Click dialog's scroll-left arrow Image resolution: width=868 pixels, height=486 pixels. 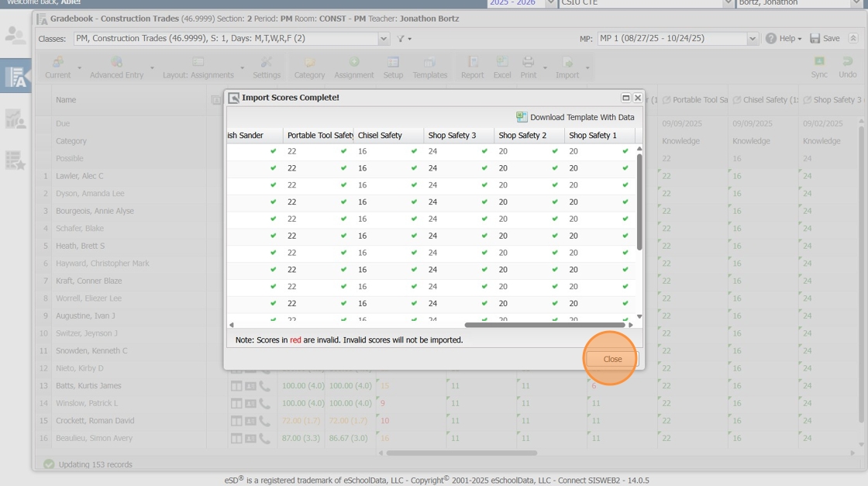pos(232,325)
